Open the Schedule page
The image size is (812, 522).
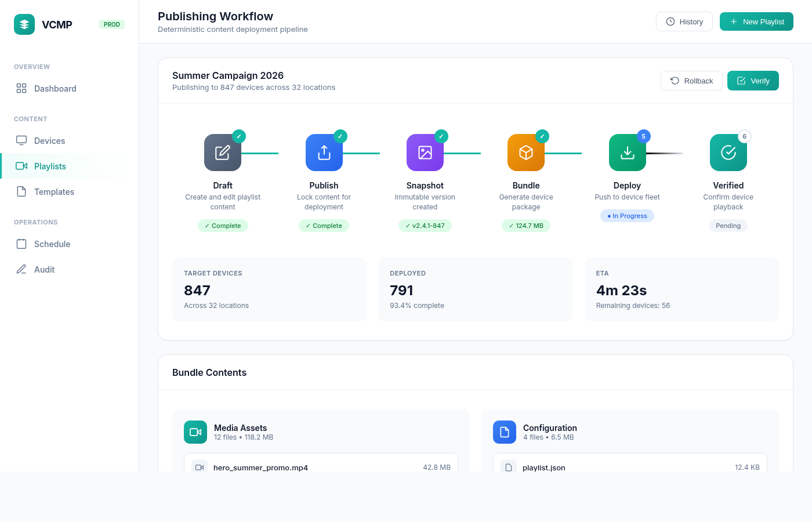pyautogui.click(x=52, y=244)
